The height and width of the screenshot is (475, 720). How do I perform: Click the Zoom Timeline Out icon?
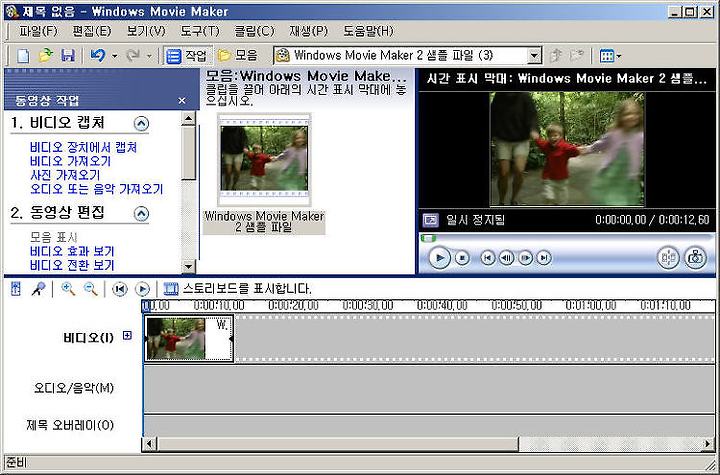[90, 289]
